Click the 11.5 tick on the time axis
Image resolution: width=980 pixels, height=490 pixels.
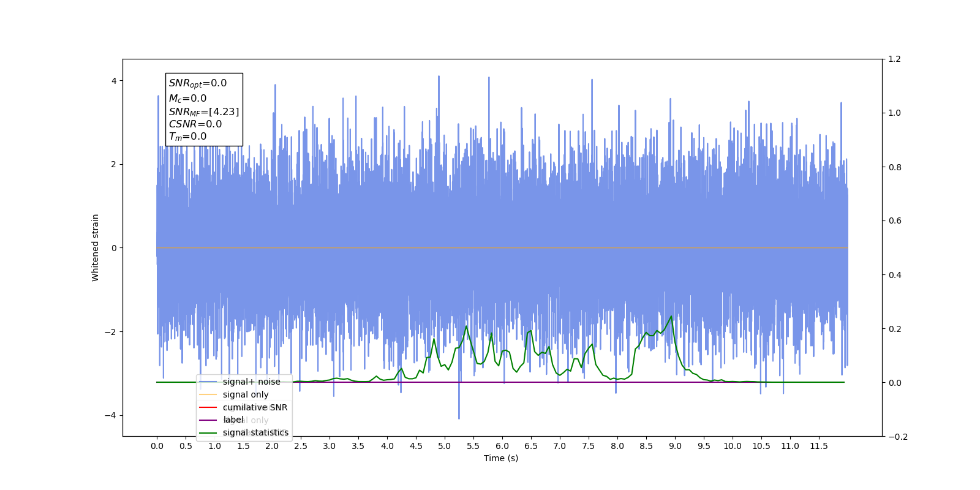click(x=819, y=446)
